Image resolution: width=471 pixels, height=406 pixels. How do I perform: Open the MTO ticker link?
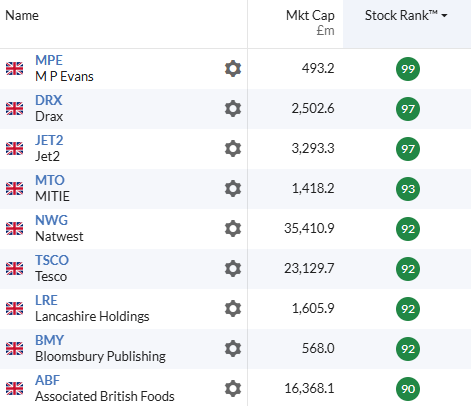coord(50,180)
